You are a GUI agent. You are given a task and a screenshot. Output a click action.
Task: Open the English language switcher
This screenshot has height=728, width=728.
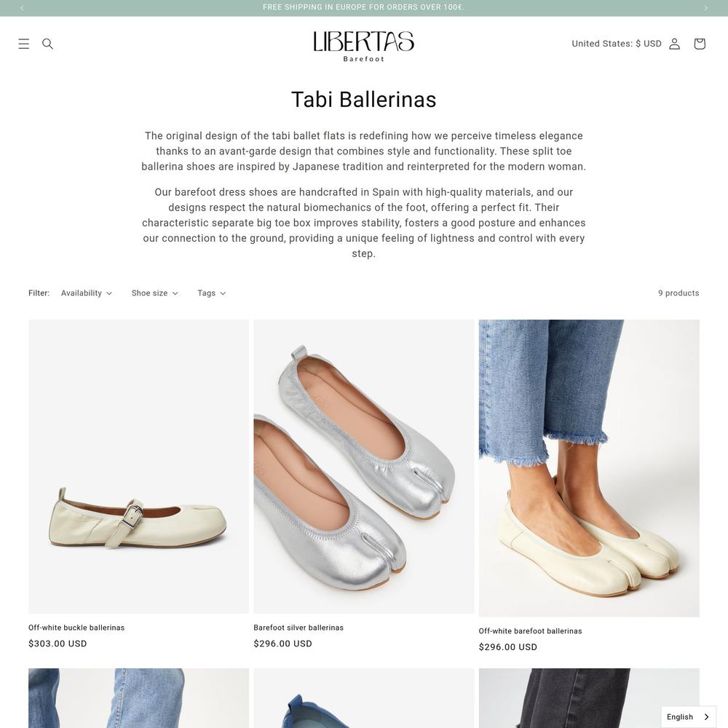click(688, 717)
